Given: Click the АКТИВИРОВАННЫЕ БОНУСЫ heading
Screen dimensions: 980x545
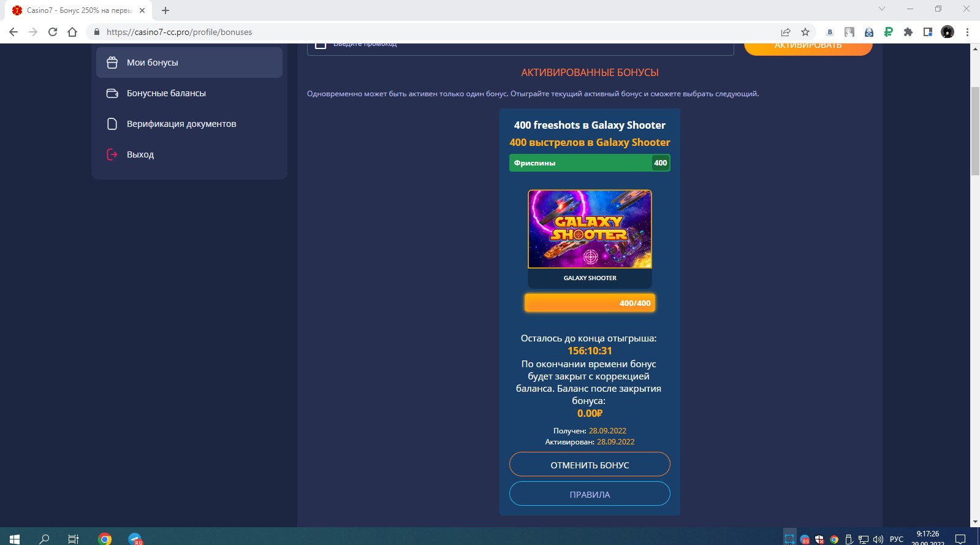Looking at the screenshot, I should click(x=590, y=72).
